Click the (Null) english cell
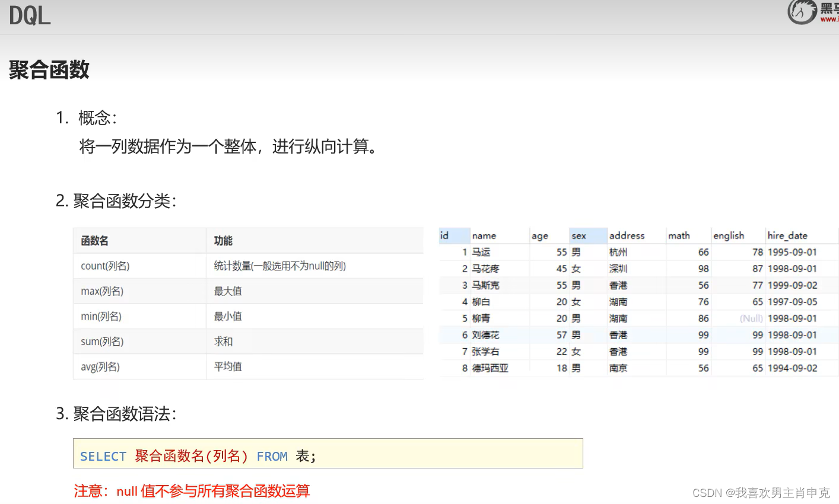 [x=751, y=318]
